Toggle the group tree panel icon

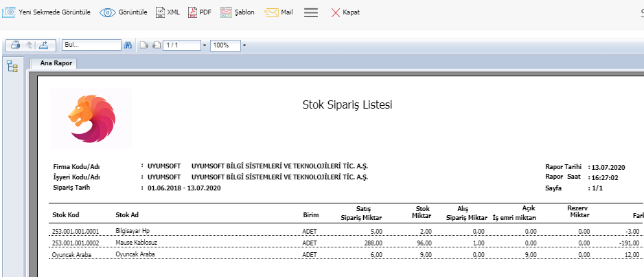12,66
